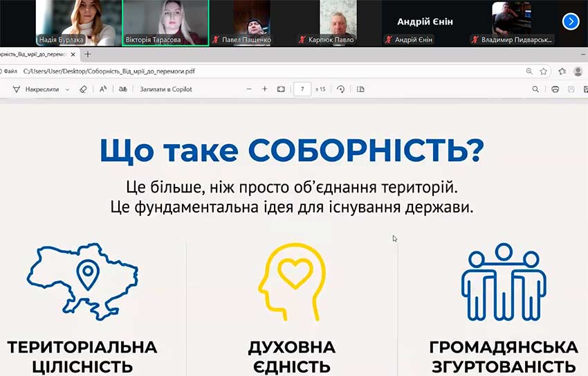
Task: Select Вікторія Тарасова video thumbnail
Action: point(165,23)
